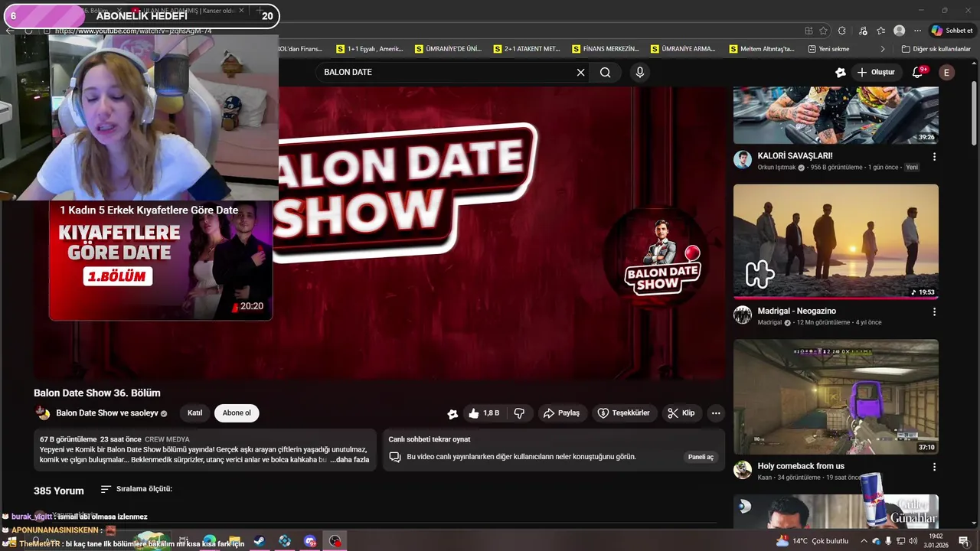Open the Madrigal - Neogazino video thumbnail
This screenshot has height=551, width=980.
(836, 241)
